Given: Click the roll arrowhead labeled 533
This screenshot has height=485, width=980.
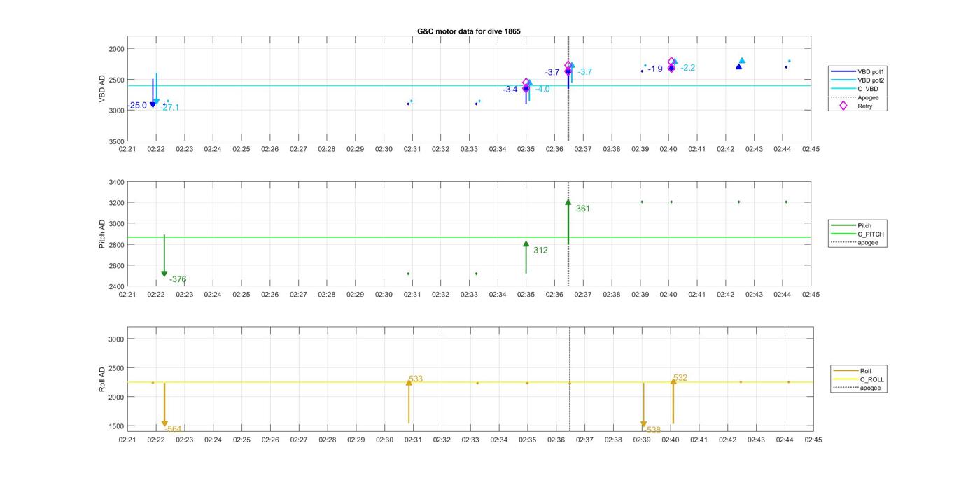Looking at the screenshot, I should pyautogui.click(x=409, y=382).
